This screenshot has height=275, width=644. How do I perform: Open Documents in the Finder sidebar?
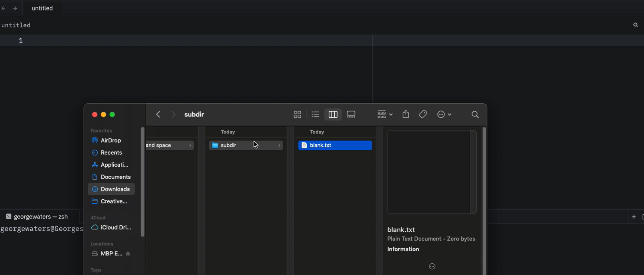tap(111, 177)
